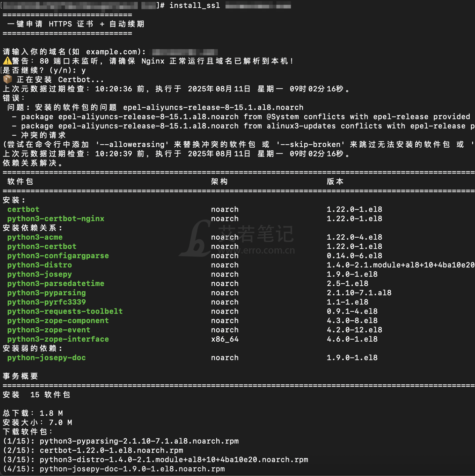Click version '1.1-1.el8'
The width and height of the screenshot is (475, 476).
pos(347,302)
